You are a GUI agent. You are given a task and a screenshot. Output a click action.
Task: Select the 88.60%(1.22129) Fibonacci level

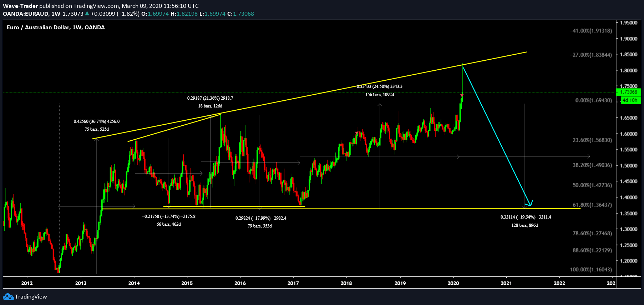click(x=592, y=250)
